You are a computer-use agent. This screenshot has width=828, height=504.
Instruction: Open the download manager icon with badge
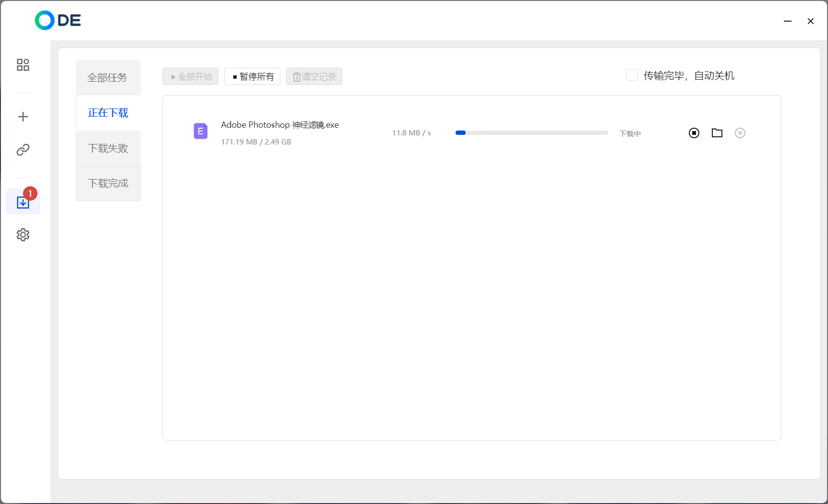click(23, 202)
